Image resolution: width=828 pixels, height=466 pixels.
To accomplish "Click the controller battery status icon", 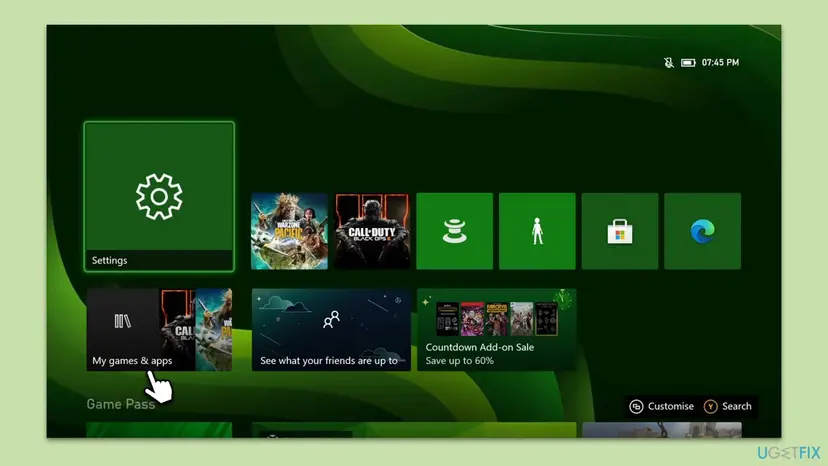I will [688, 63].
